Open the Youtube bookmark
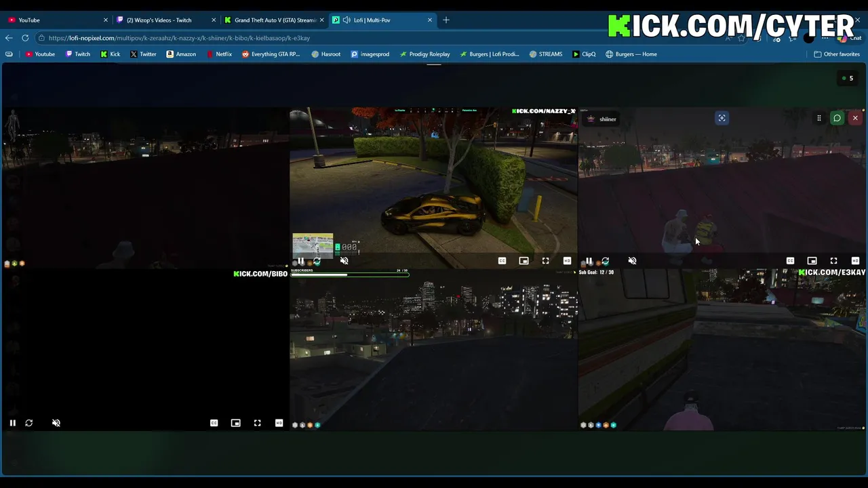This screenshot has height=488, width=868. click(x=40, y=54)
